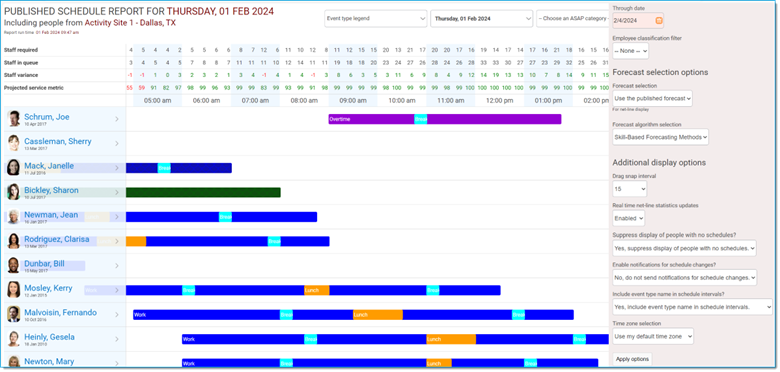Click Joe Schrum's profile photo
The width and height of the screenshot is (780, 372).
coord(14,119)
